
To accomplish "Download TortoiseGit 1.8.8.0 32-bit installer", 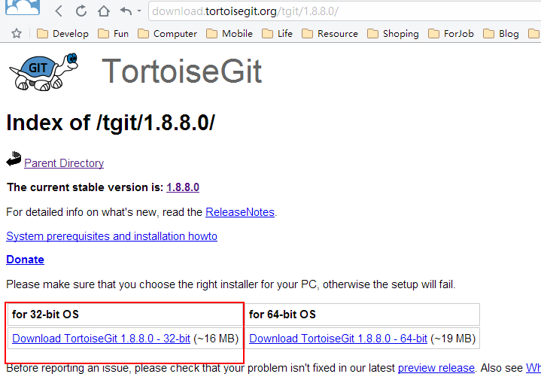I will click(x=101, y=339).
